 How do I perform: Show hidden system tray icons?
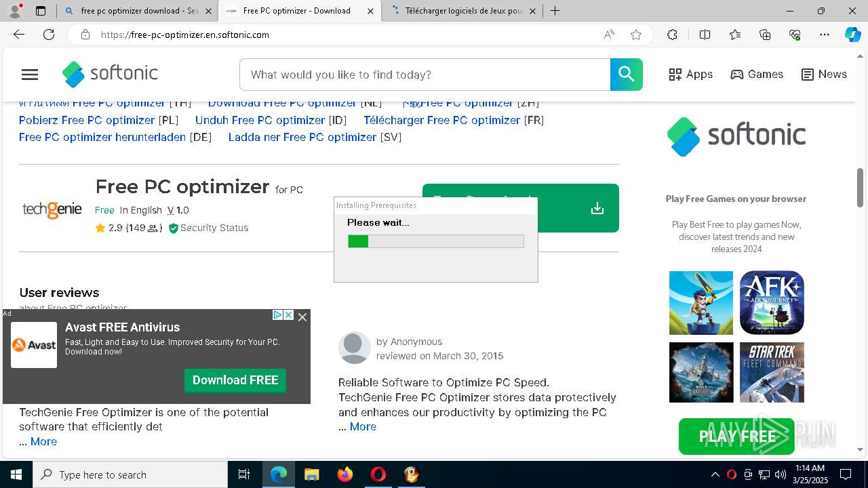coord(715,474)
